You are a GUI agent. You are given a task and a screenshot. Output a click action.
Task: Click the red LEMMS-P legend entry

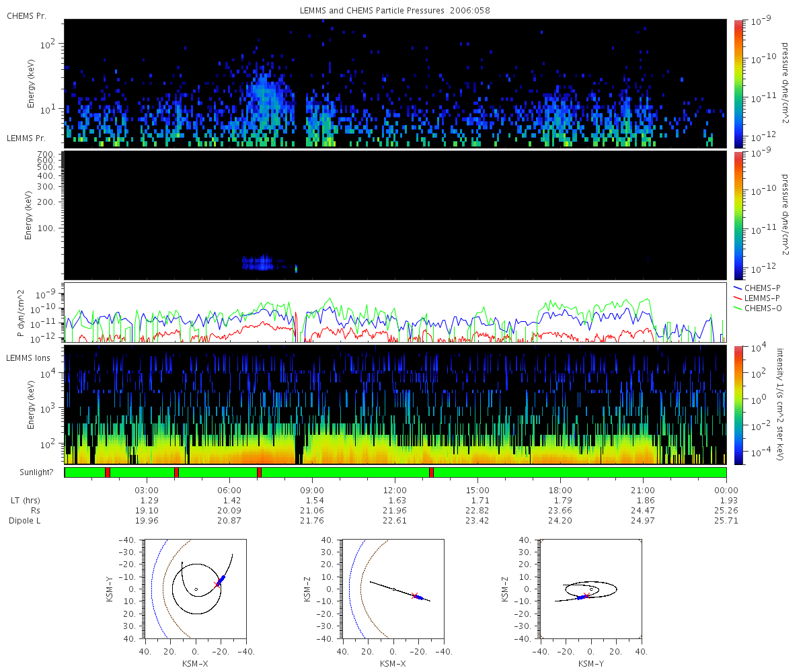click(x=757, y=298)
